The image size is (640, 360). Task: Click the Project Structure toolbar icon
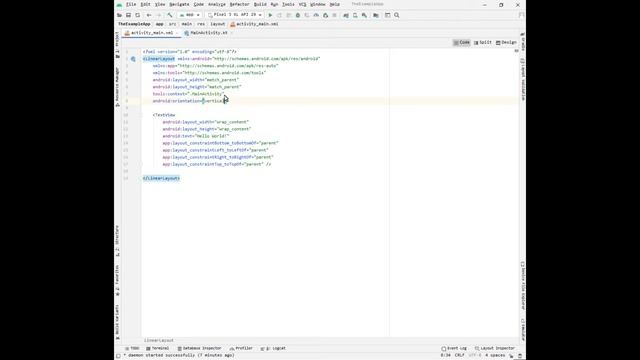coord(376,15)
